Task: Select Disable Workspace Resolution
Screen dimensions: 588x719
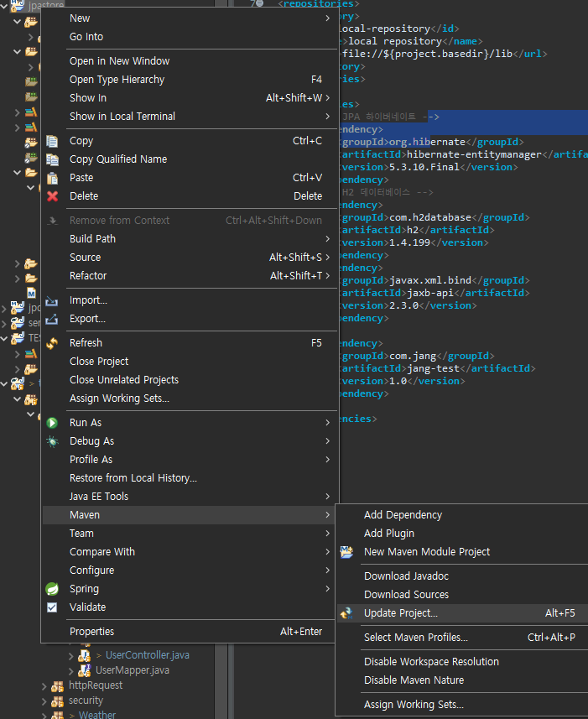Action: pyautogui.click(x=462, y=662)
